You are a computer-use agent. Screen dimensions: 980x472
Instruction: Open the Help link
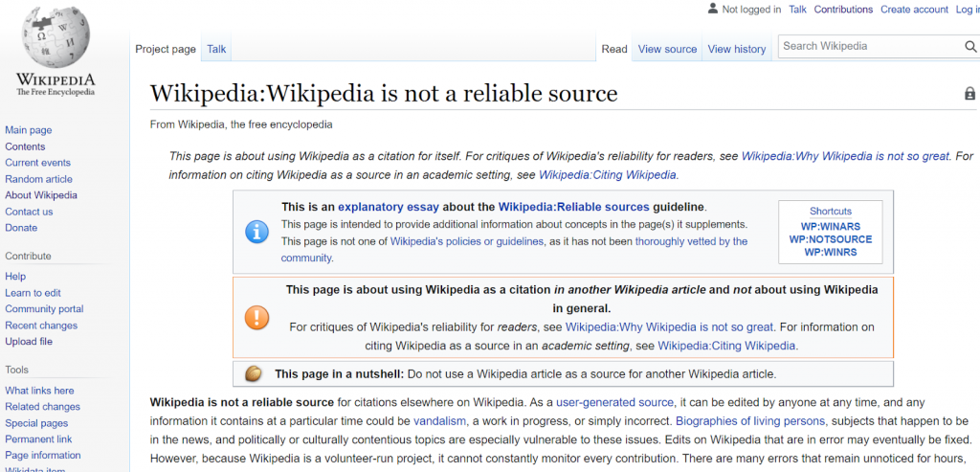point(15,277)
